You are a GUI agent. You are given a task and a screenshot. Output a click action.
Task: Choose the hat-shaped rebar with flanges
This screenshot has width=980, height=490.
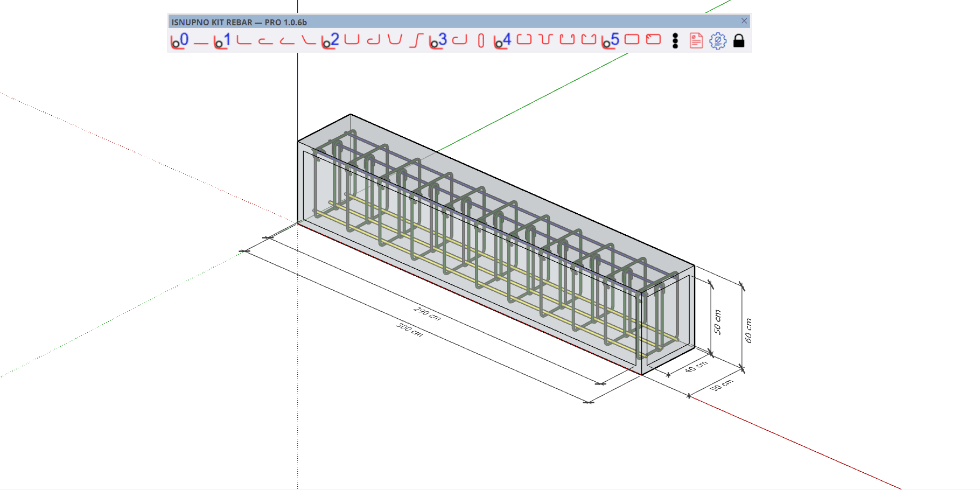pyautogui.click(x=545, y=40)
